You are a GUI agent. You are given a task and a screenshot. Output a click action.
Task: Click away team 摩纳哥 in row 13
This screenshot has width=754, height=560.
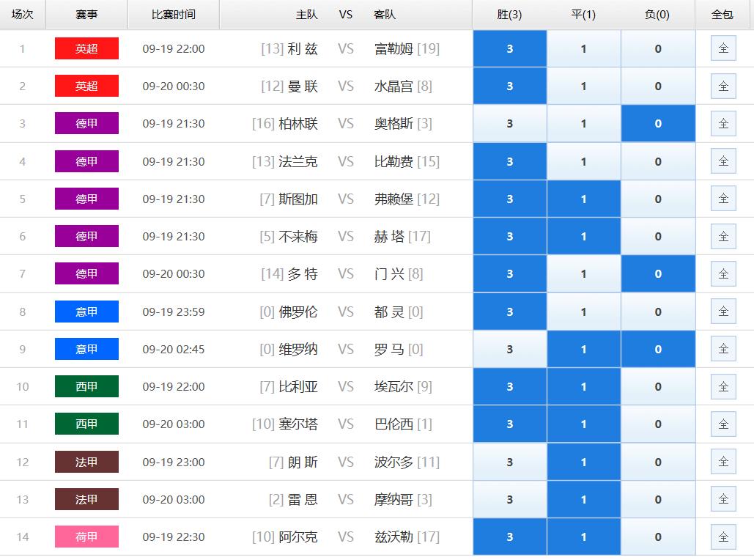point(393,499)
